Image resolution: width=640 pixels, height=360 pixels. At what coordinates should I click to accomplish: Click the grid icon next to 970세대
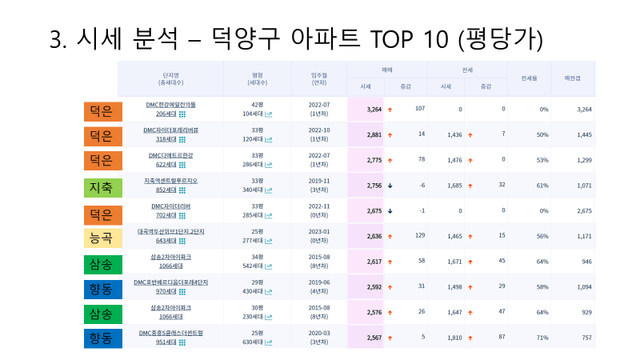(x=182, y=292)
